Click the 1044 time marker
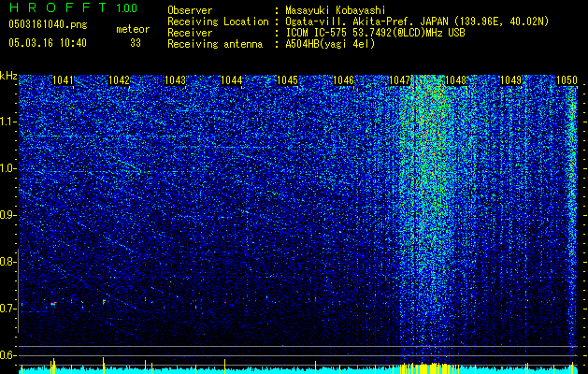 click(232, 80)
